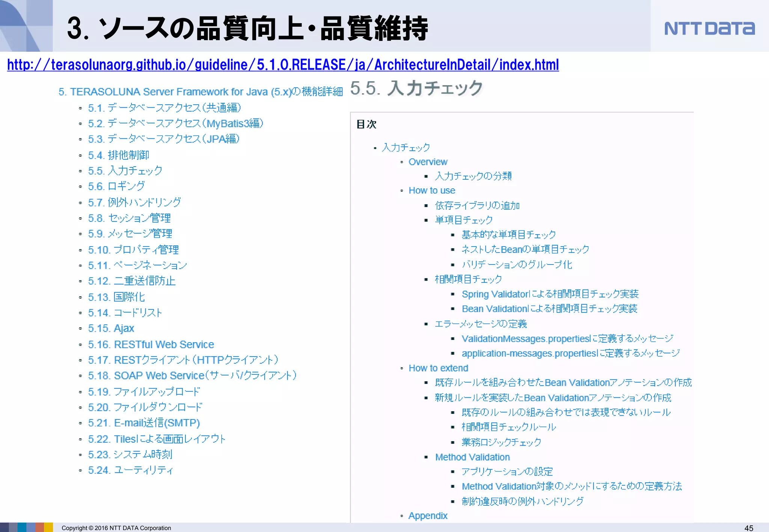
Task: Open 依存ライブラリの追加
Action: point(477,206)
